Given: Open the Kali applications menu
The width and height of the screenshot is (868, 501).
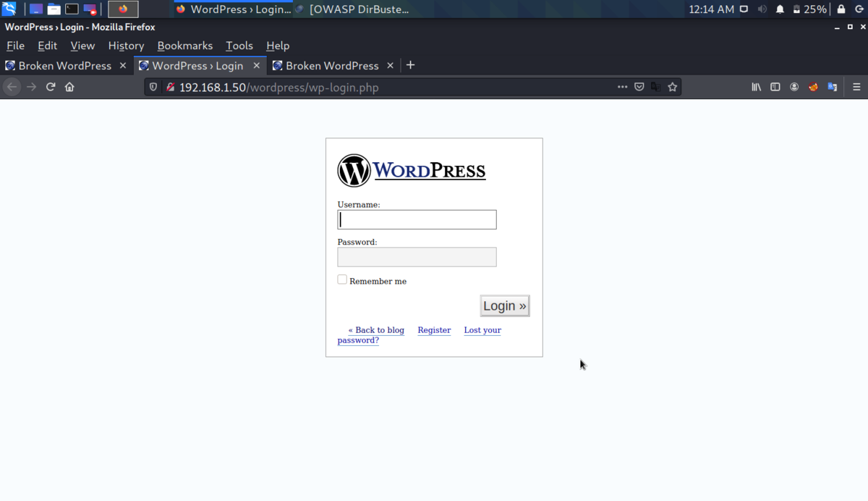Looking at the screenshot, I should coord(9,9).
